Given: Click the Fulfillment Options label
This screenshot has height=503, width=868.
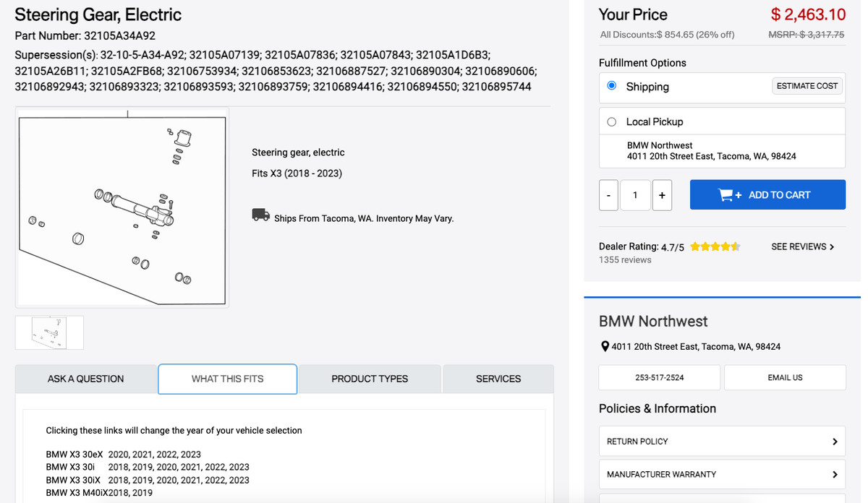Looking at the screenshot, I should [x=642, y=63].
